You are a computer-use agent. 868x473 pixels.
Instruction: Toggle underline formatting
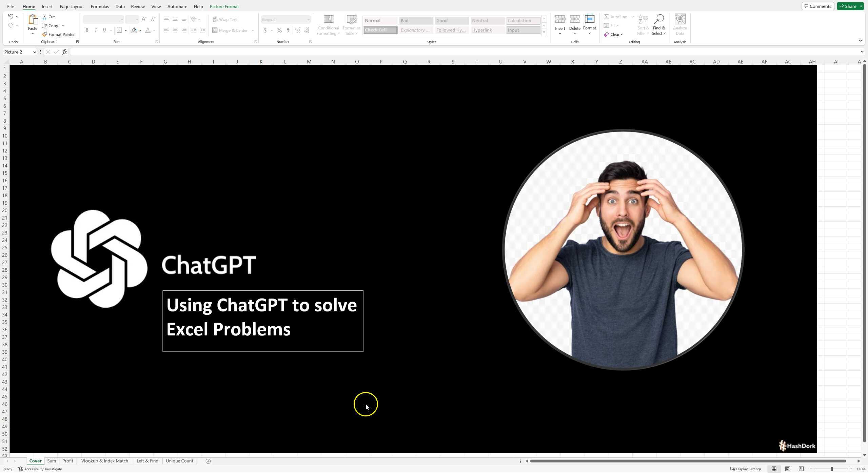click(x=104, y=30)
